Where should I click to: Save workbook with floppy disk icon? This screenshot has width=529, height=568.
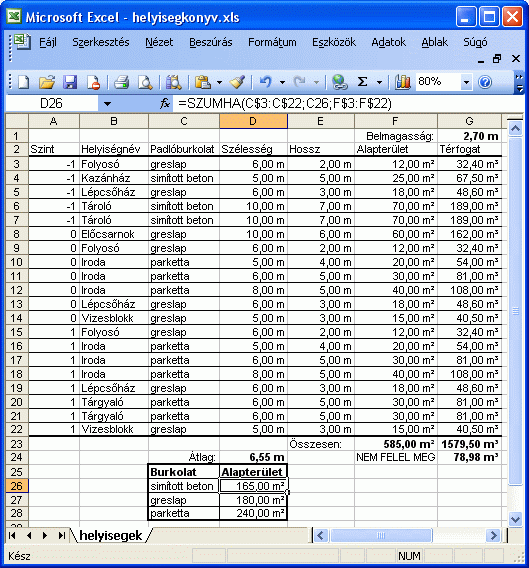pyautogui.click(x=70, y=82)
